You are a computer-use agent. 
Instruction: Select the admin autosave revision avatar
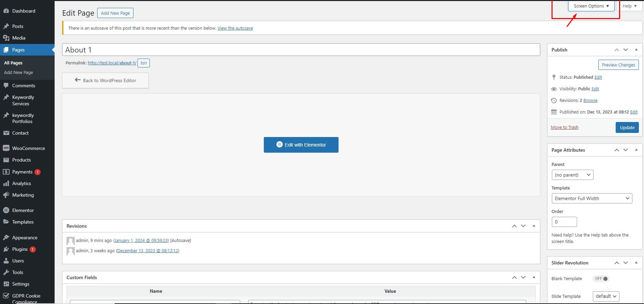(x=71, y=241)
